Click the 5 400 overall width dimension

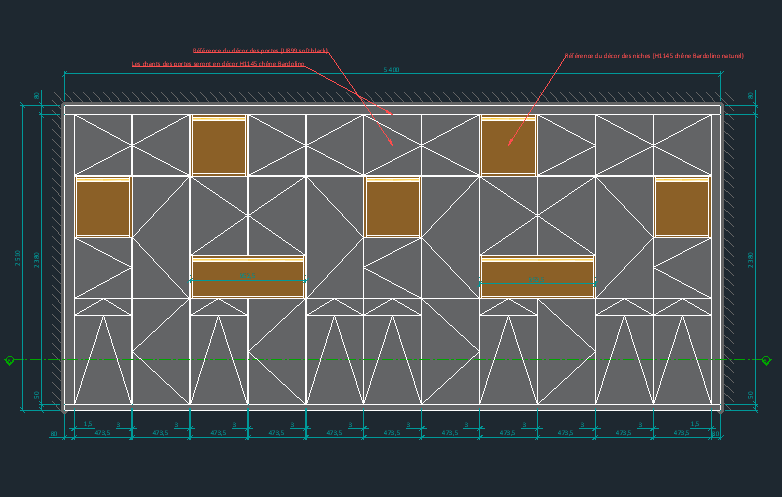(391, 70)
